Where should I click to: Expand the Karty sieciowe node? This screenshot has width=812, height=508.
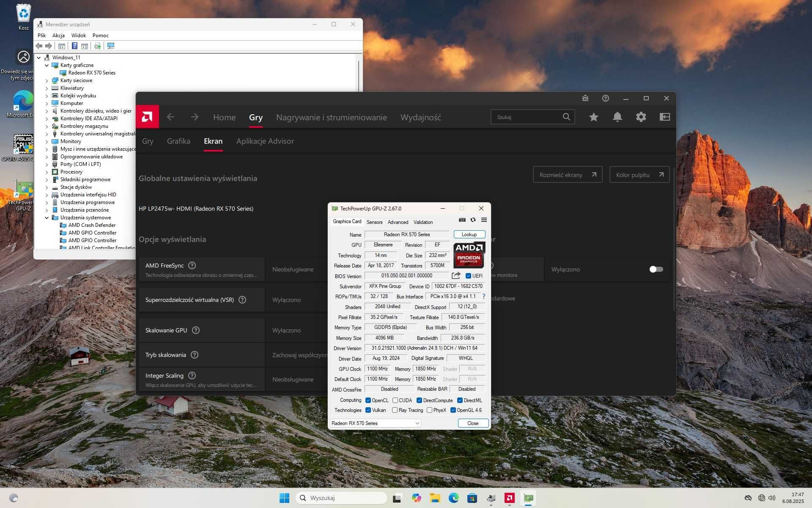click(47, 80)
